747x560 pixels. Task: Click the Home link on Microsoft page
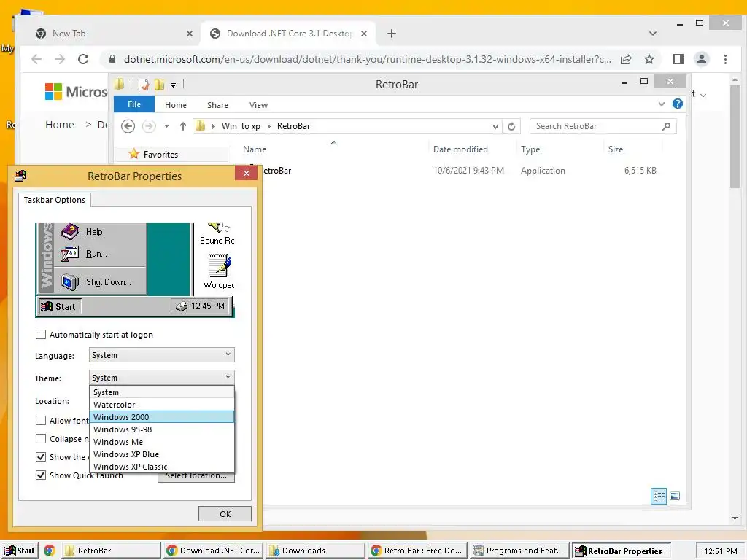(x=60, y=125)
